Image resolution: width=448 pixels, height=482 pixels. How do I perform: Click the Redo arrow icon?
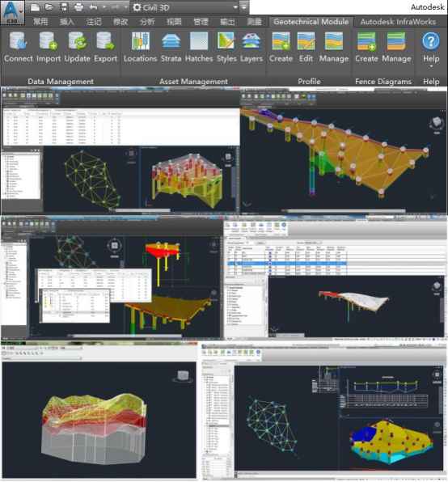click(116, 7)
